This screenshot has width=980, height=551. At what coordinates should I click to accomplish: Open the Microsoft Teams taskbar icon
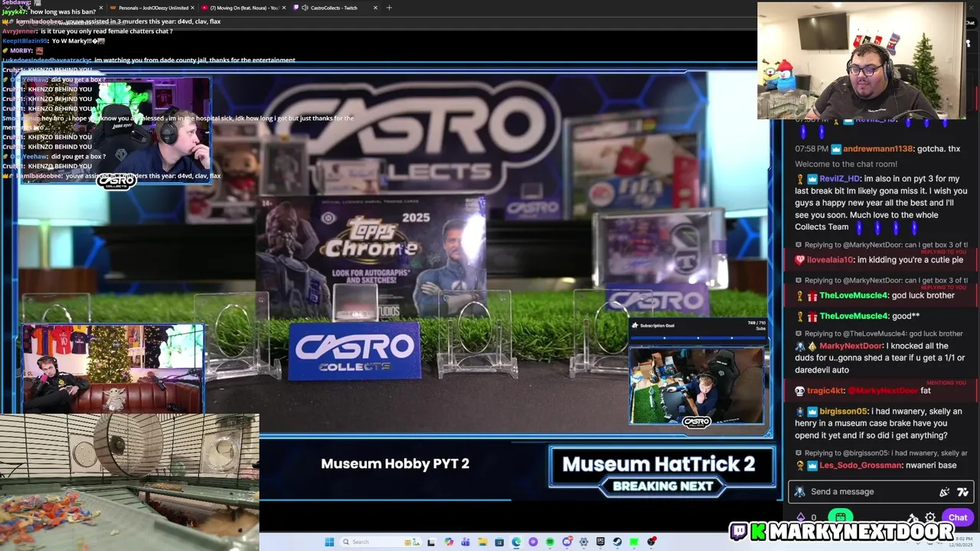pos(465,542)
